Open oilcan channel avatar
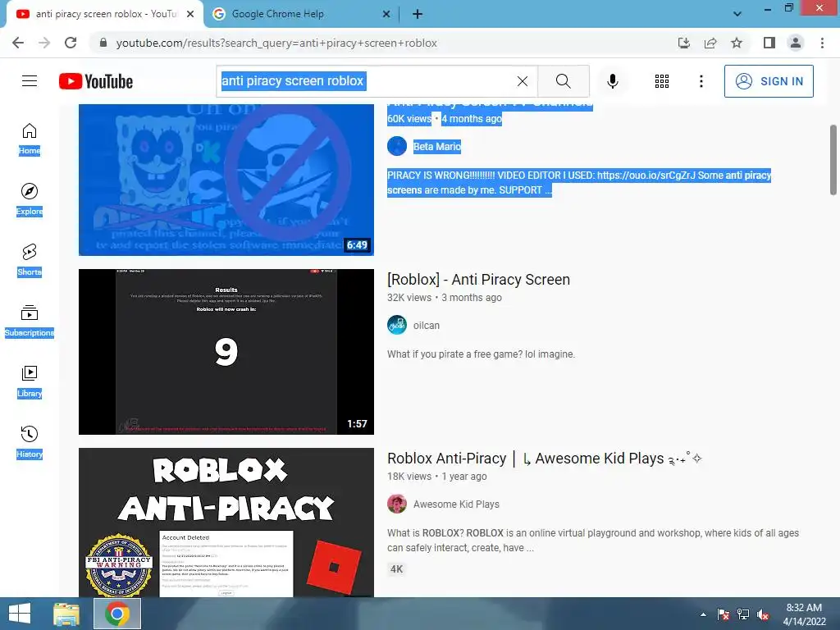Viewport: 840px width, 630px height. (x=397, y=325)
